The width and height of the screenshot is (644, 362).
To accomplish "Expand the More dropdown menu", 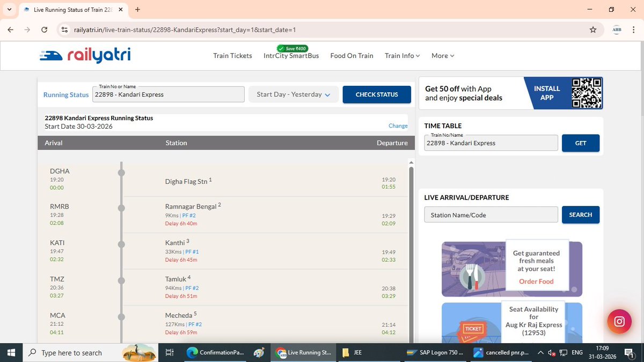I will point(443,56).
